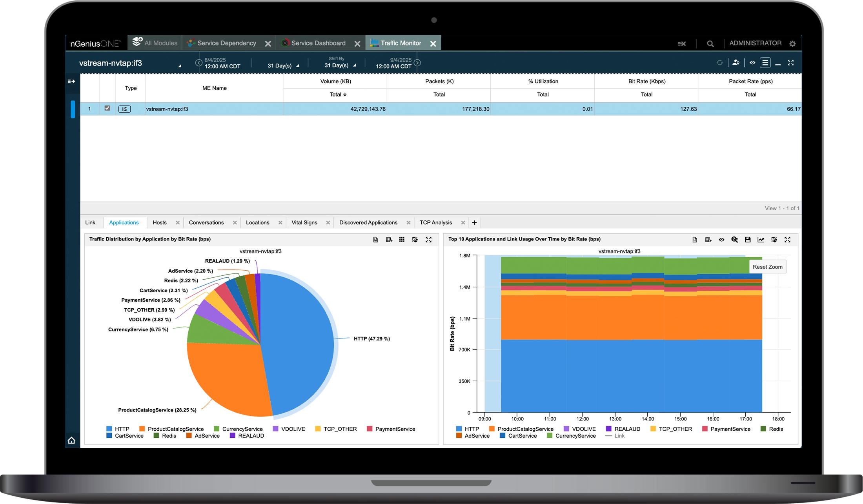Click the IS type toggle on row 1
The height and width of the screenshot is (504, 863).
pyautogui.click(x=125, y=109)
